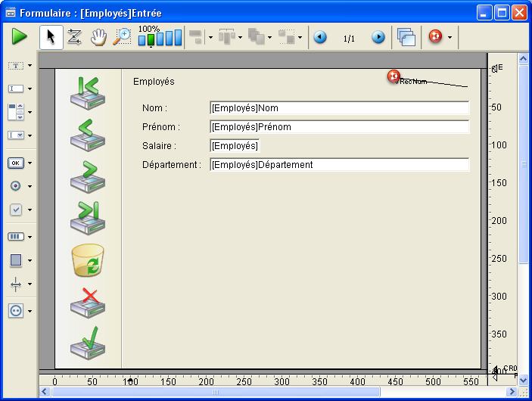Viewport: 532px width, 401px height.
Task: Expand the OK button tool dropdown arrow
Action: 30,163
